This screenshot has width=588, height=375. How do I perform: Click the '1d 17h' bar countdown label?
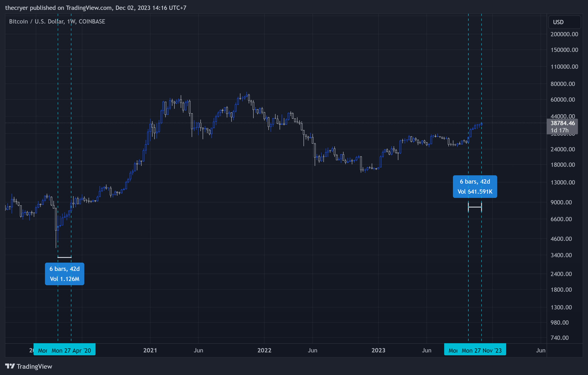pos(559,130)
